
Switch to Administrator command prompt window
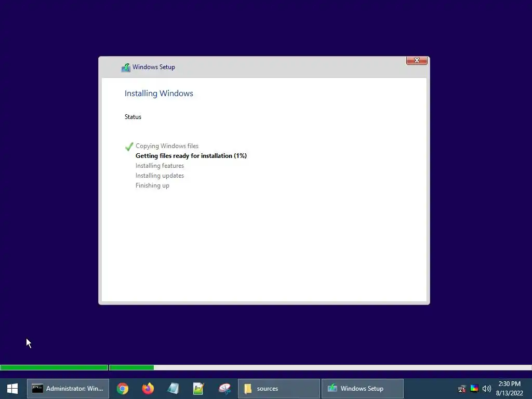point(68,389)
